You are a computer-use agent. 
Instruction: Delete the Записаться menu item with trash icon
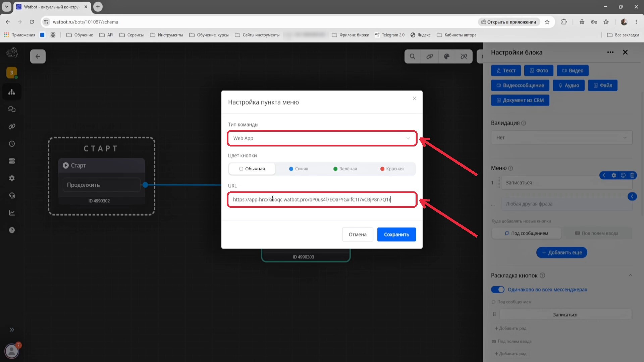click(x=632, y=175)
